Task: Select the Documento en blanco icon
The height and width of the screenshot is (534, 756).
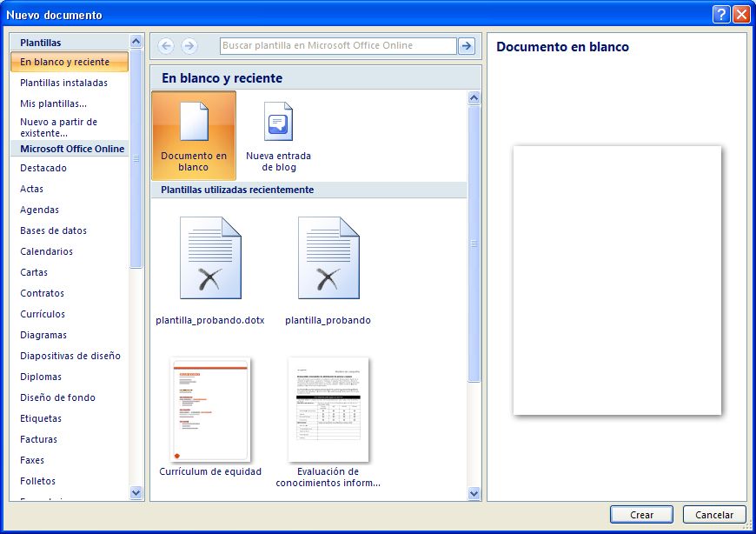Action: (x=193, y=122)
